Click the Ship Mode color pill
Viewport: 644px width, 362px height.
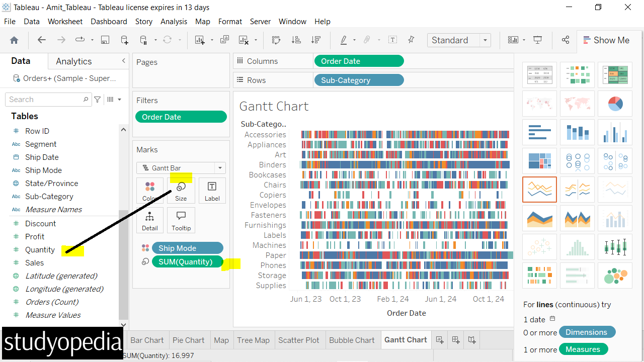tap(188, 248)
